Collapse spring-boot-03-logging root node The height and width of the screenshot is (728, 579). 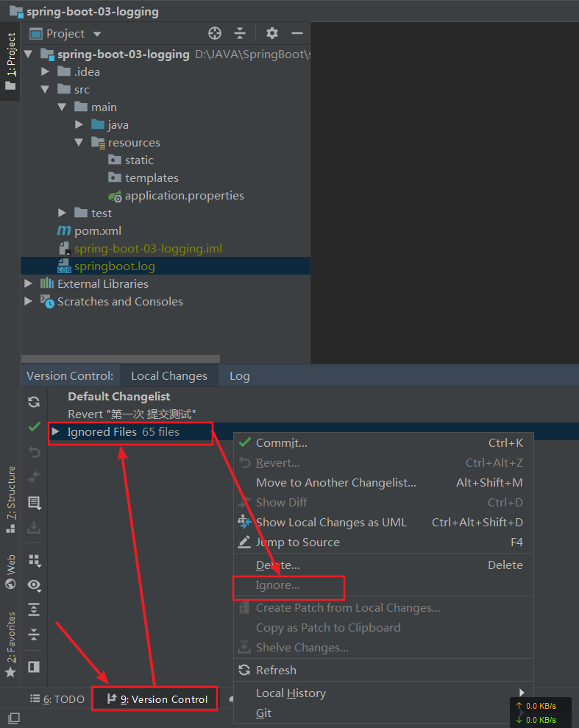pos(28,54)
